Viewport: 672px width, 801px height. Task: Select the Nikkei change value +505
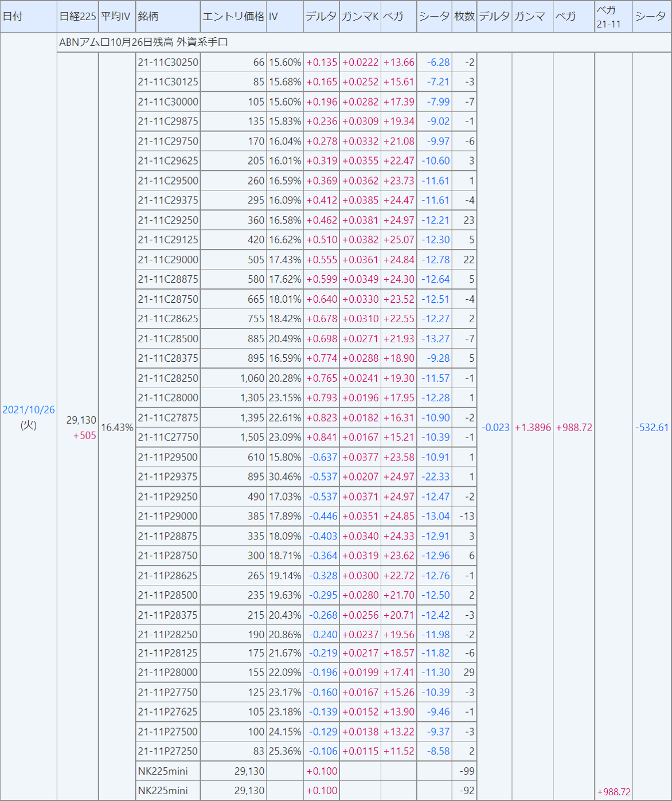pos(85,436)
